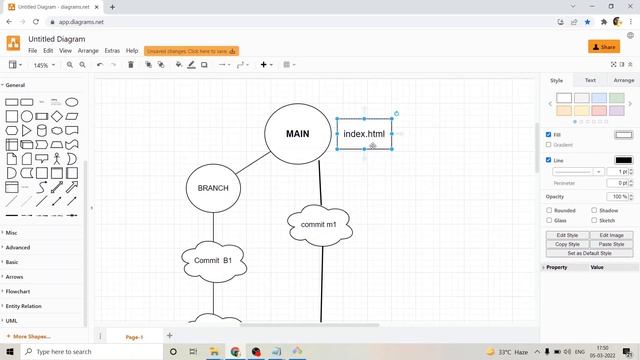Image resolution: width=640 pixels, height=360 pixels.
Task: Open the File menu
Action: click(33, 51)
